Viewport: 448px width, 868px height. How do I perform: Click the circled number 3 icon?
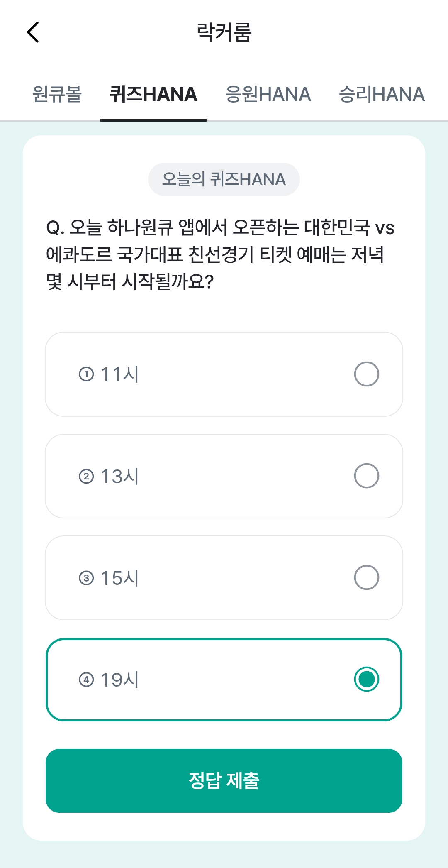[86, 578]
